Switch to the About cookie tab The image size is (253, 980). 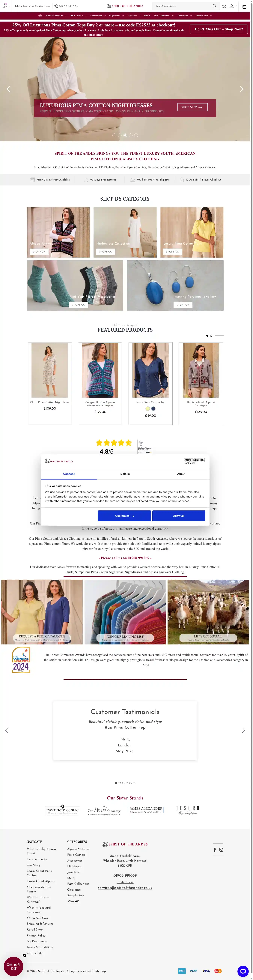tap(181, 474)
